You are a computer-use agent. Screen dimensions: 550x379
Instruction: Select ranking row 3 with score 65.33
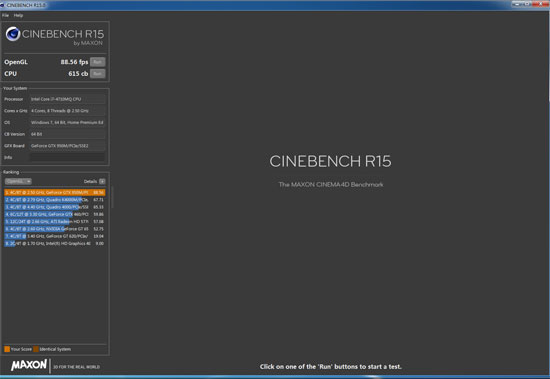pos(55,207)
